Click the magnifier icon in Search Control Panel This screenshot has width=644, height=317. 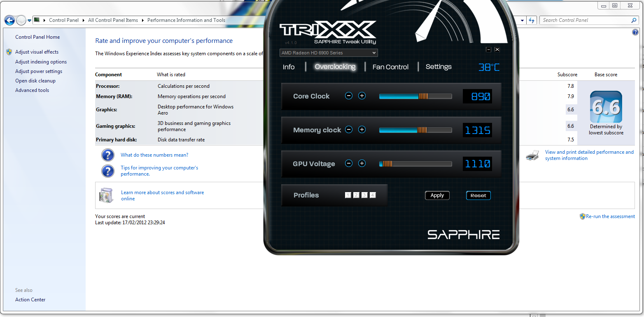[634, 20]
